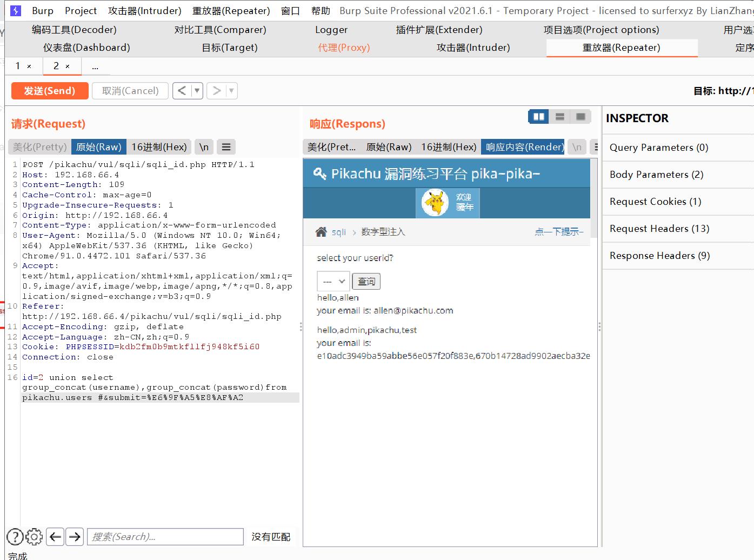Select request 16进制(Hex) view
This screenshot has height=560, width=754.
pyautogui.click(x=159, y=147)
